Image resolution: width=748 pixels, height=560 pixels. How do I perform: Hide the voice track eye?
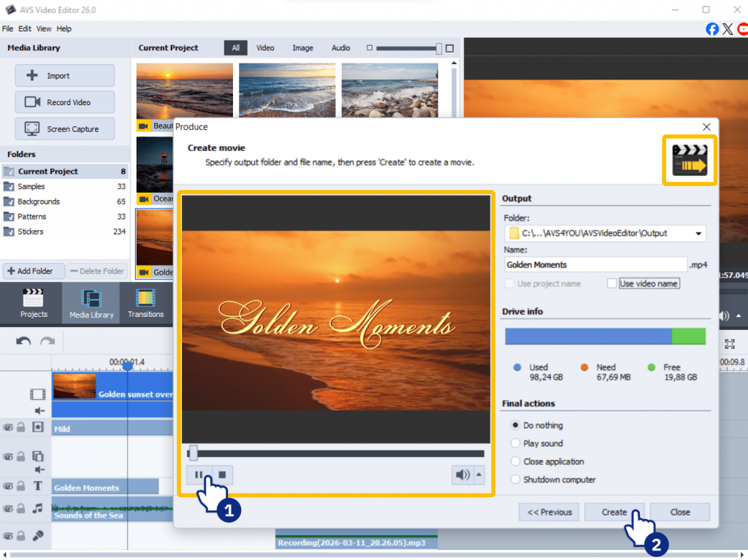[7, 536]
